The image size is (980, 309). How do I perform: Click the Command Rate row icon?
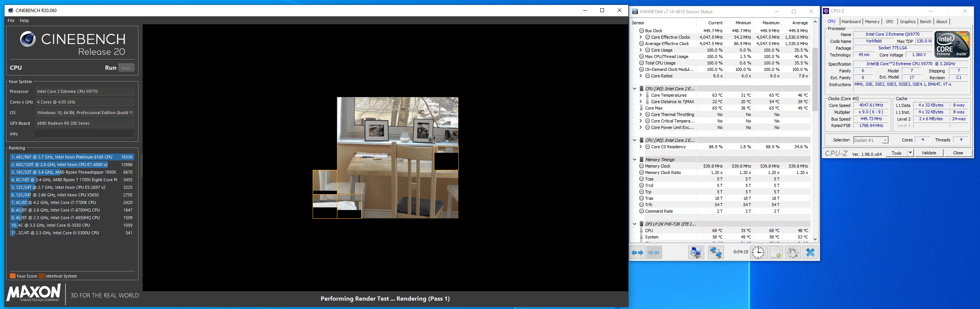642,211
